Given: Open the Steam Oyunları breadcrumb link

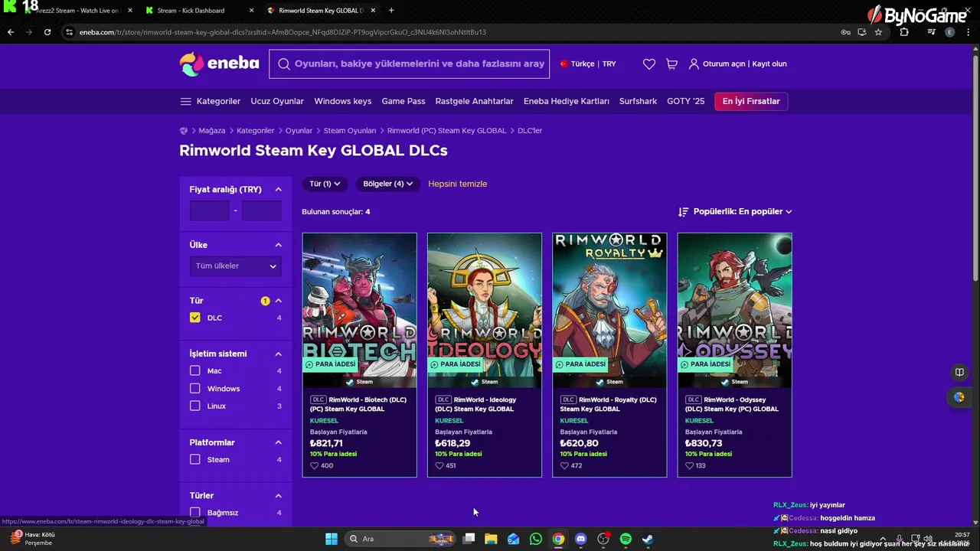Looking at the screenshot, I should (x=350, y=131).
